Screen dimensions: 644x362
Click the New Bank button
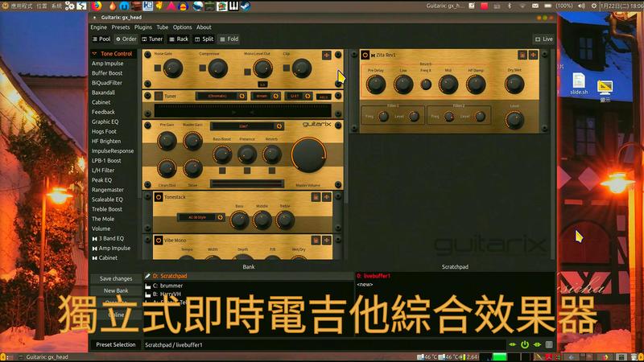[116, 290]
